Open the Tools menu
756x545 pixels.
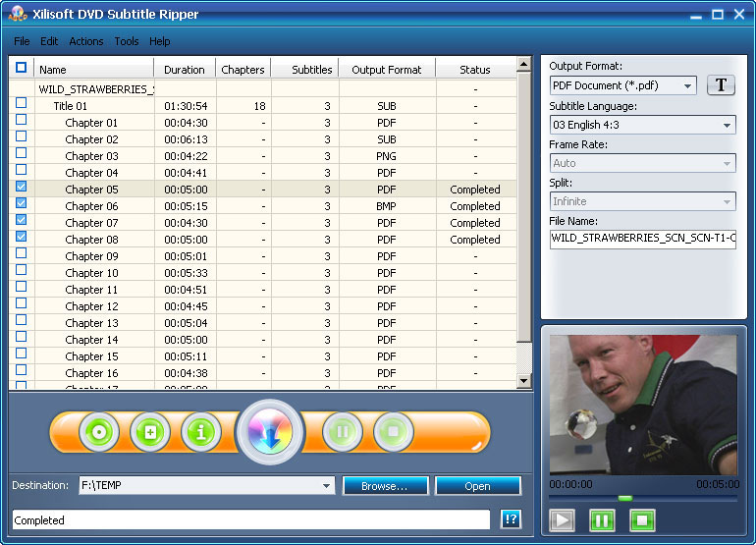click(x=127, y=41)
